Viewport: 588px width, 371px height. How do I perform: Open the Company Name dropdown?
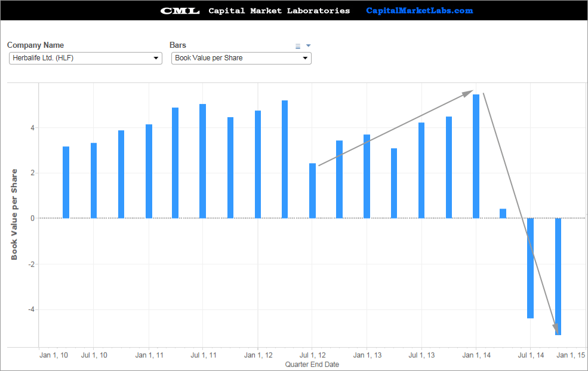(x=85, y=58)
